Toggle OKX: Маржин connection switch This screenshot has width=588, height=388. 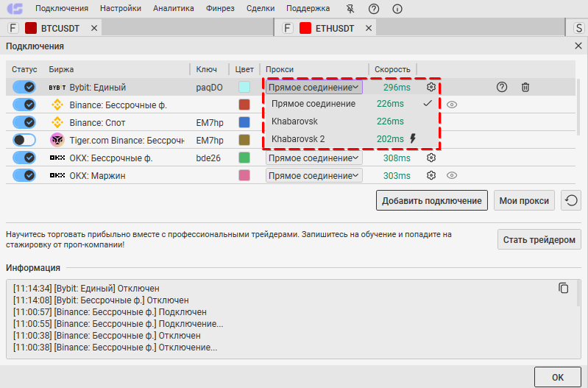(x=24, y=175)
